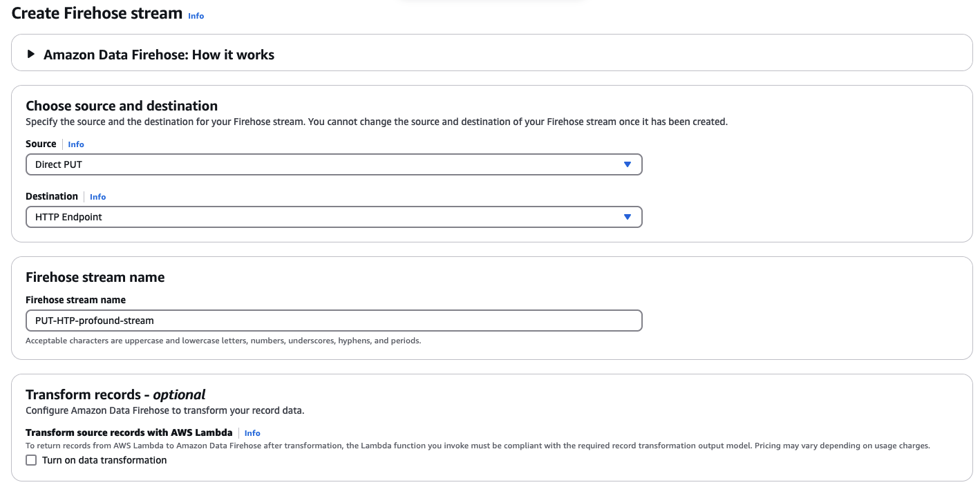This screenshot has height=487, width=980.
Task: Select the PUT-HTP-profound-stream name text
Action: point(95,320)
